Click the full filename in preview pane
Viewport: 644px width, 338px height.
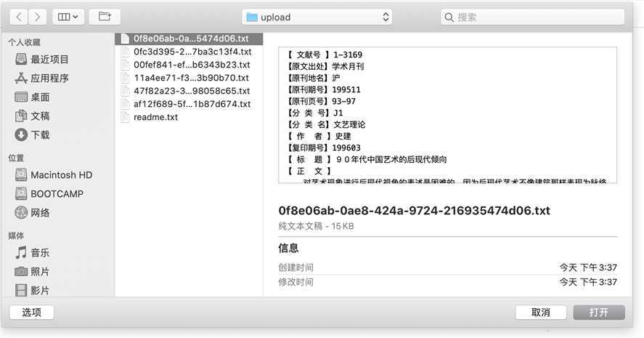coord(414,211)
